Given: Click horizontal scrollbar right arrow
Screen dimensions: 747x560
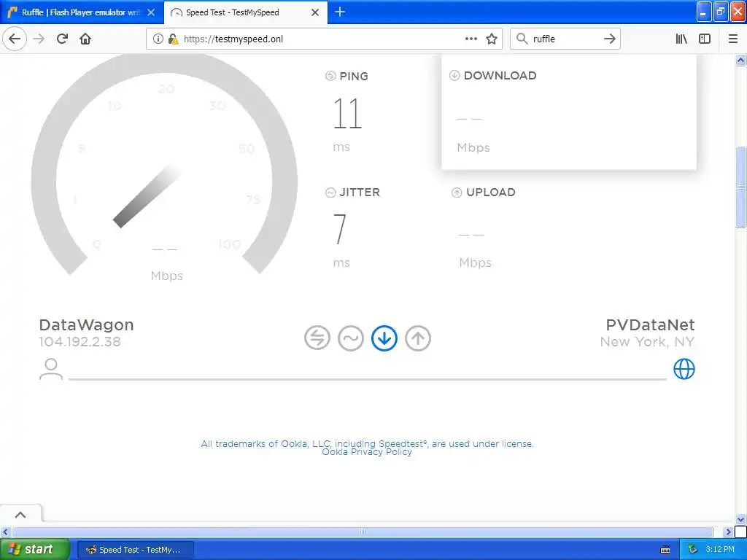Looking at the screenshot, I should click(x=728, y=532).
